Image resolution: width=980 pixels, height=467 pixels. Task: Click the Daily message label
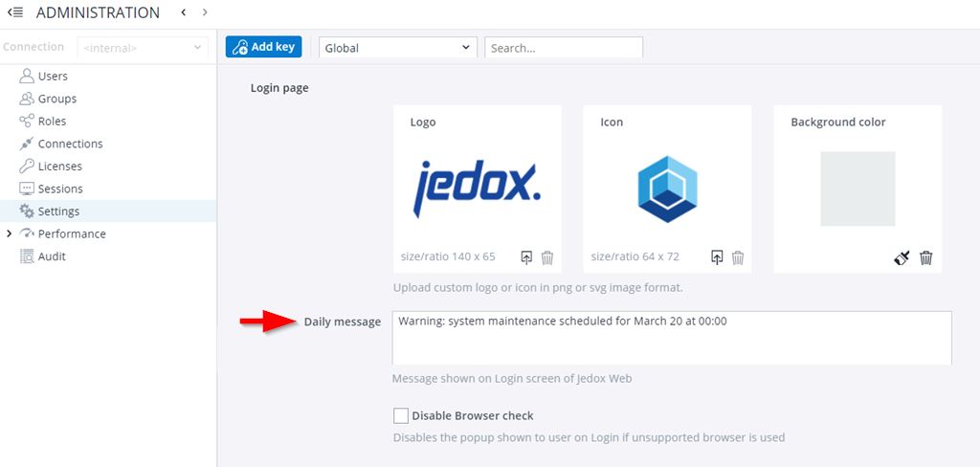pyautogui.click(x=343, y=322)
